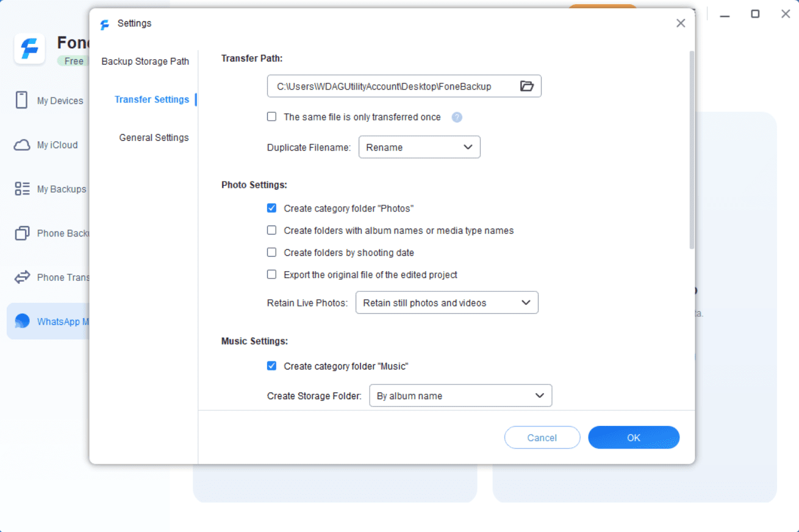
Task: Switch to Backup Storage Path tab
Action: (x=145, y=62)
